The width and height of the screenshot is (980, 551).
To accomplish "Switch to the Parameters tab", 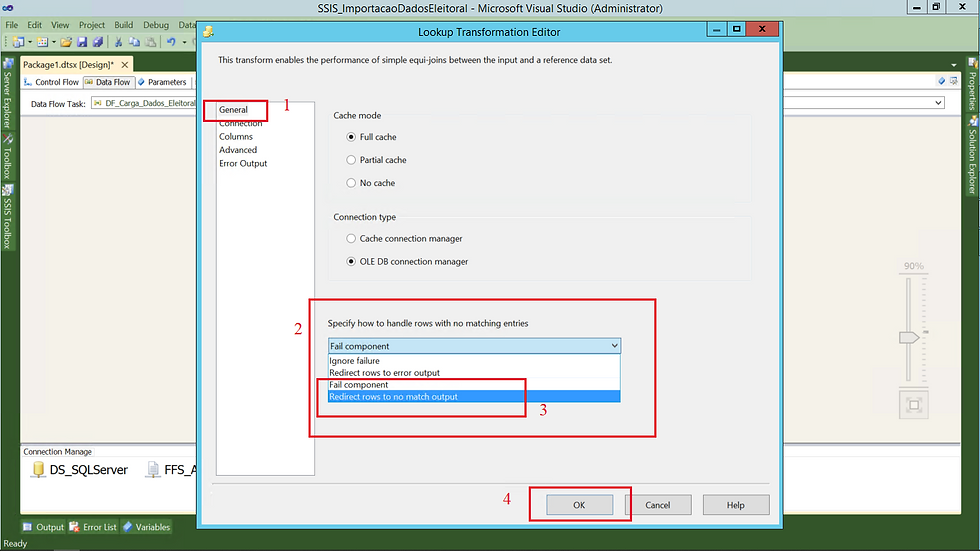I will pyautogui.click(x=162, y=82).
